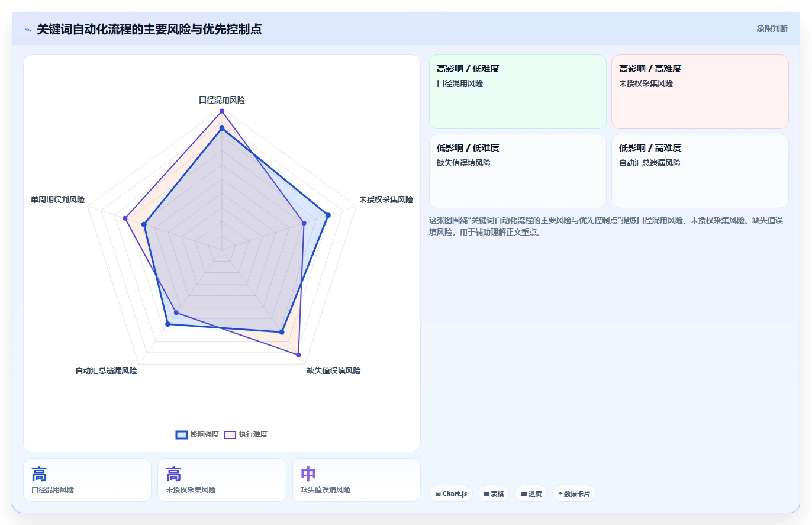Select the 表格 tag
Screen dimensions: 812x525
(494, 494)
